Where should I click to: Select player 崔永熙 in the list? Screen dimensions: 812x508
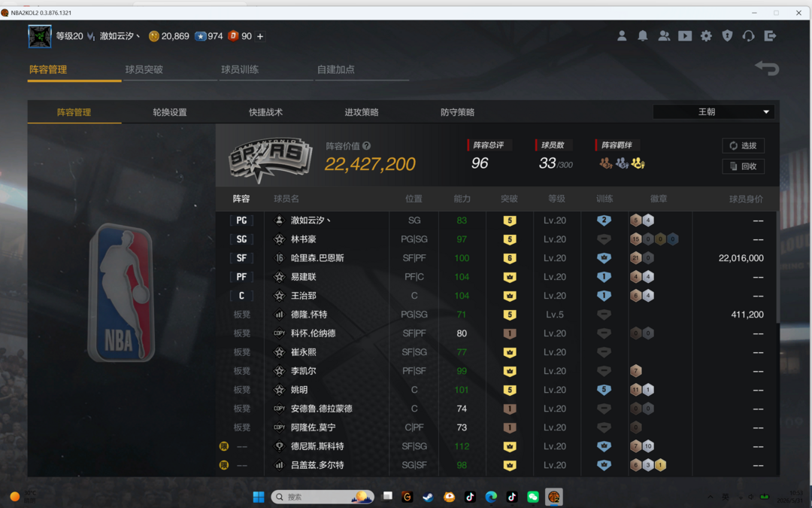pos(304,352)
